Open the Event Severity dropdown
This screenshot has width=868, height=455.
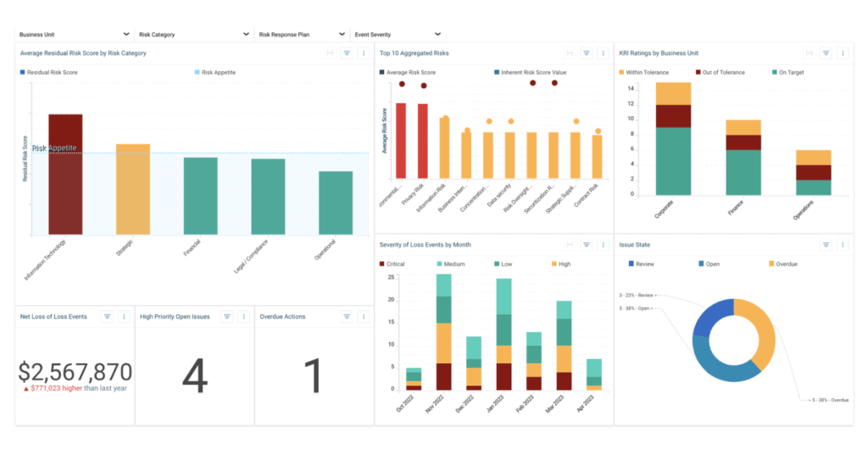(398, 35)
